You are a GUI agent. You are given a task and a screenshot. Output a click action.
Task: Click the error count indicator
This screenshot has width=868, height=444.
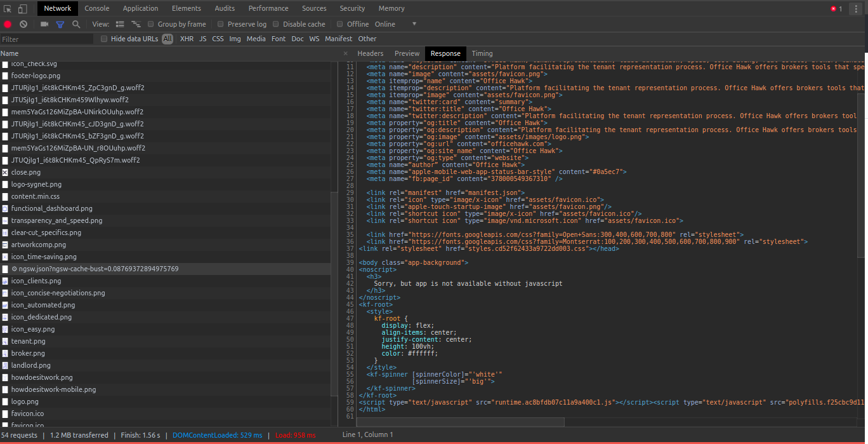click(x=836, y=8)
